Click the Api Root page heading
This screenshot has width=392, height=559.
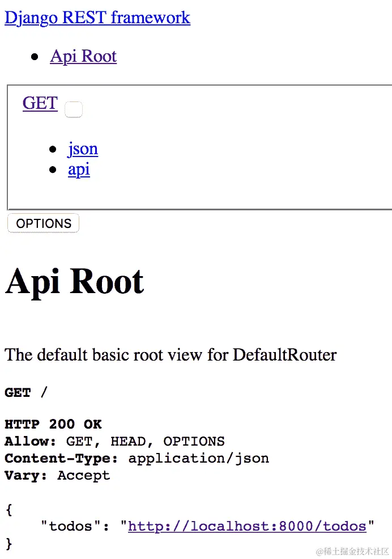point(74,282)
